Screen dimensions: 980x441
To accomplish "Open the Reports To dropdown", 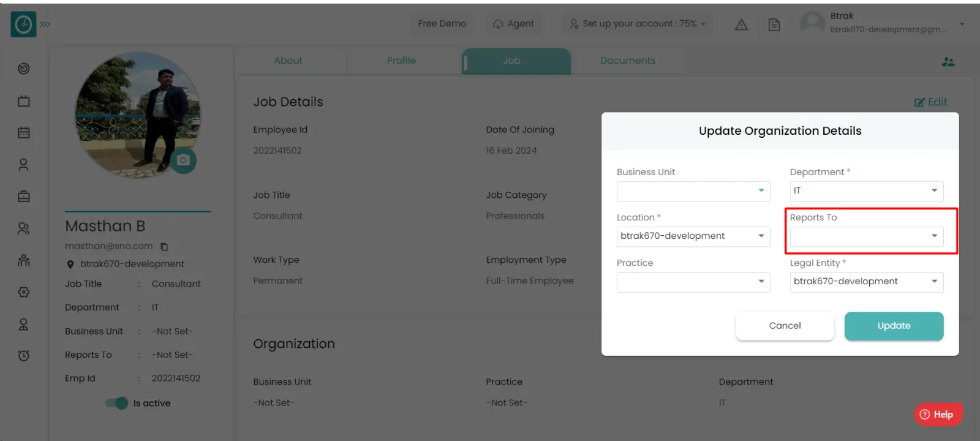I will click(x=867, y=236).
